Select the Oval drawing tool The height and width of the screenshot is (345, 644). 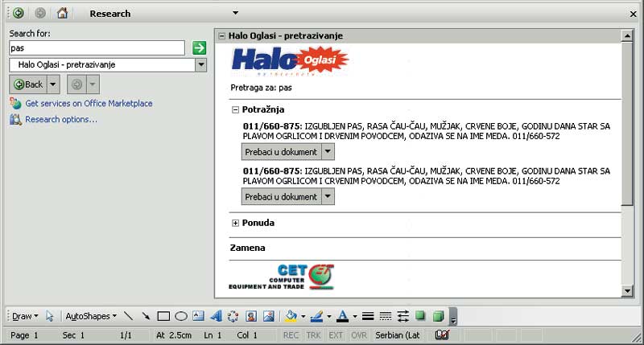click(181, 316)
